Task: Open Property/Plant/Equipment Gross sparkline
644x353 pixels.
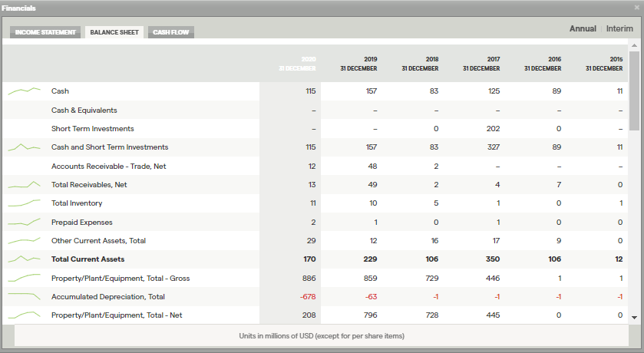Action: (25, 279)
